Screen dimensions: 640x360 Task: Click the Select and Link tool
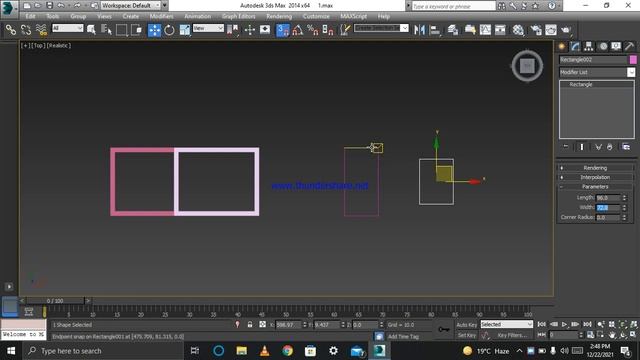point(11,30)
